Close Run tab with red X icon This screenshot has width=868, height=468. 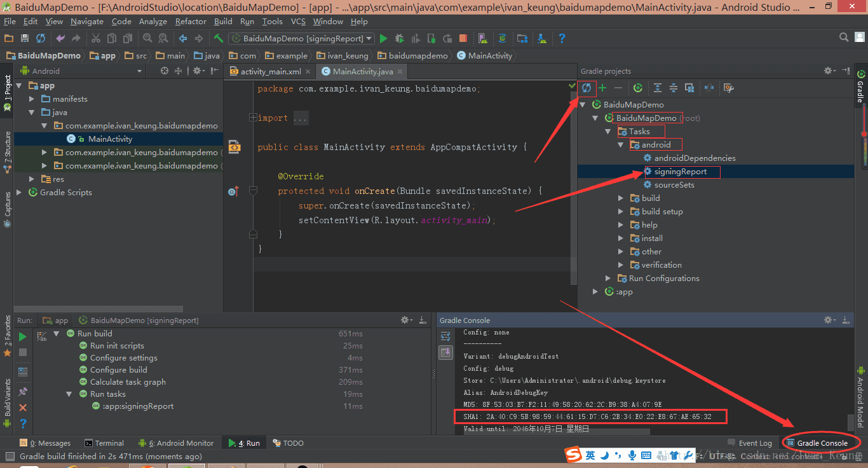23,408
